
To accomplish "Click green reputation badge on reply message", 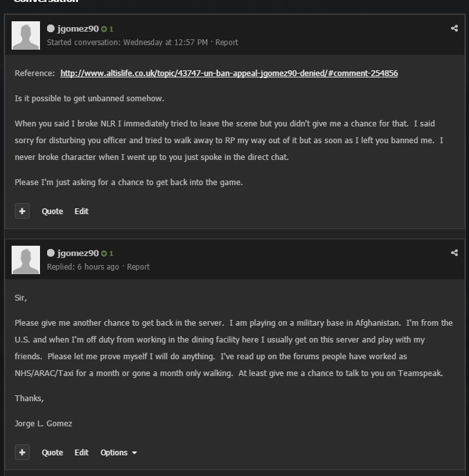I will (107, 253).
